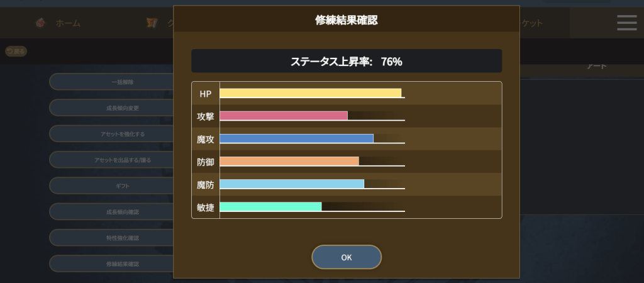Click the ギフト button

[112, 186]
